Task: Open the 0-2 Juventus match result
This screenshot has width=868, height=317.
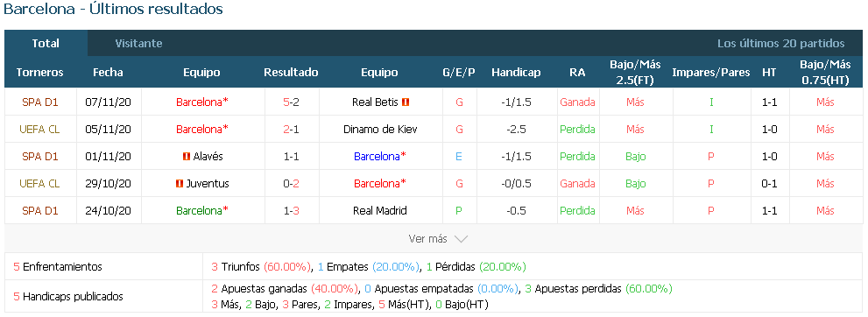Action: click(291, 184)
